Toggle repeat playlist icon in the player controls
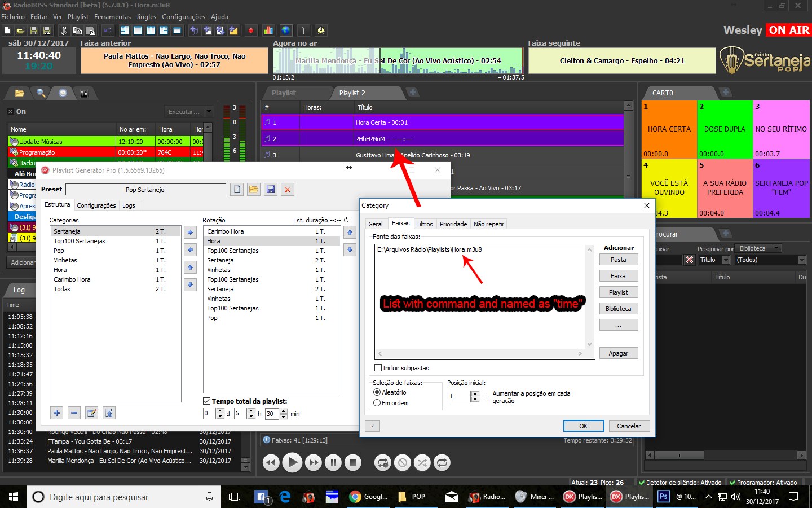812x508 pixels. (x=442, y=463)
